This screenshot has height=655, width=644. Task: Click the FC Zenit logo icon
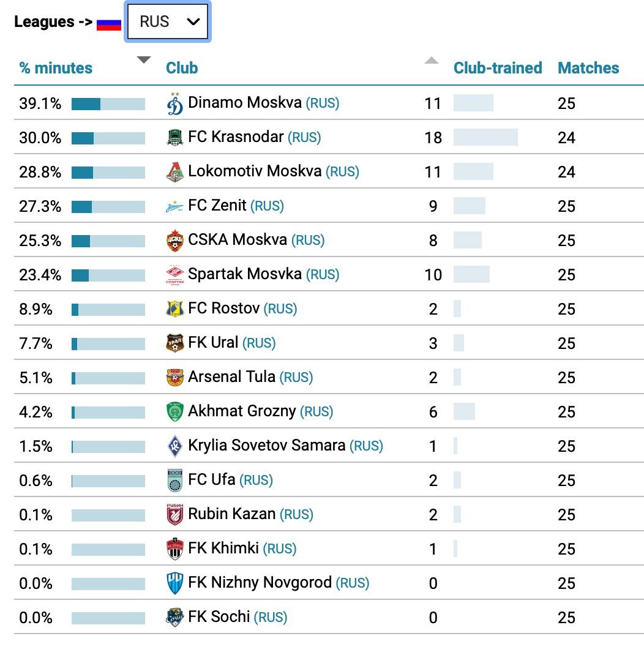(174, 206)
